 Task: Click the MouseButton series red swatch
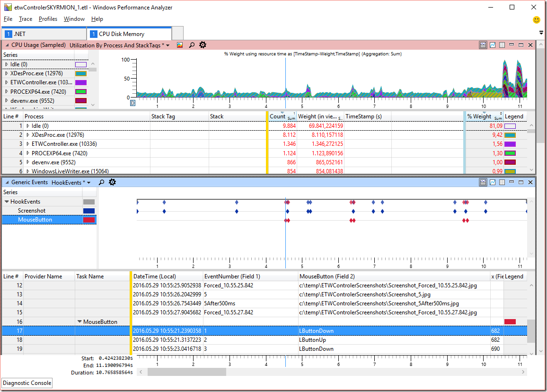click(x=89, y=220)
